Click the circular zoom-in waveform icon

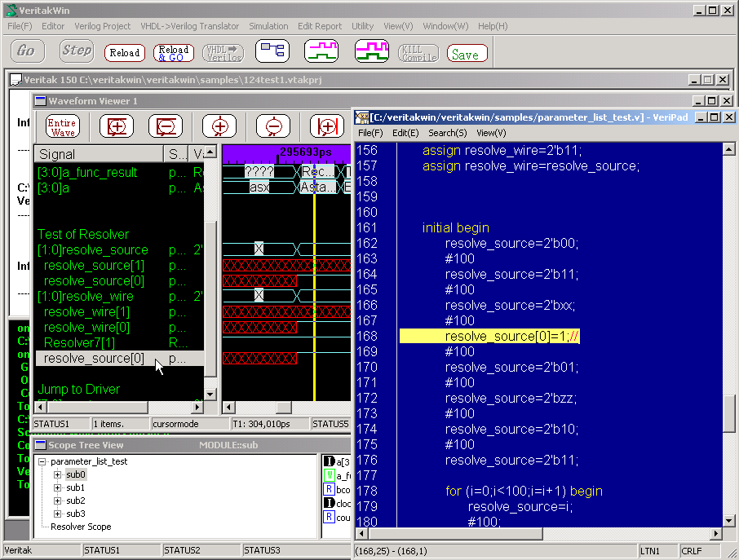pyautogui.click(x=219, y=126)
